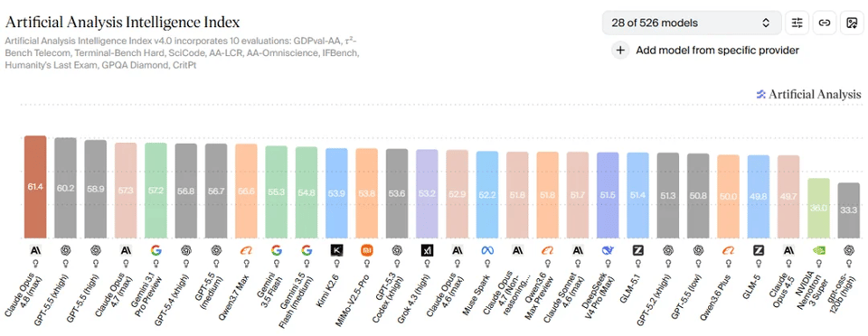
Task: Click Add model from specific provider
Action: point(717,51)
